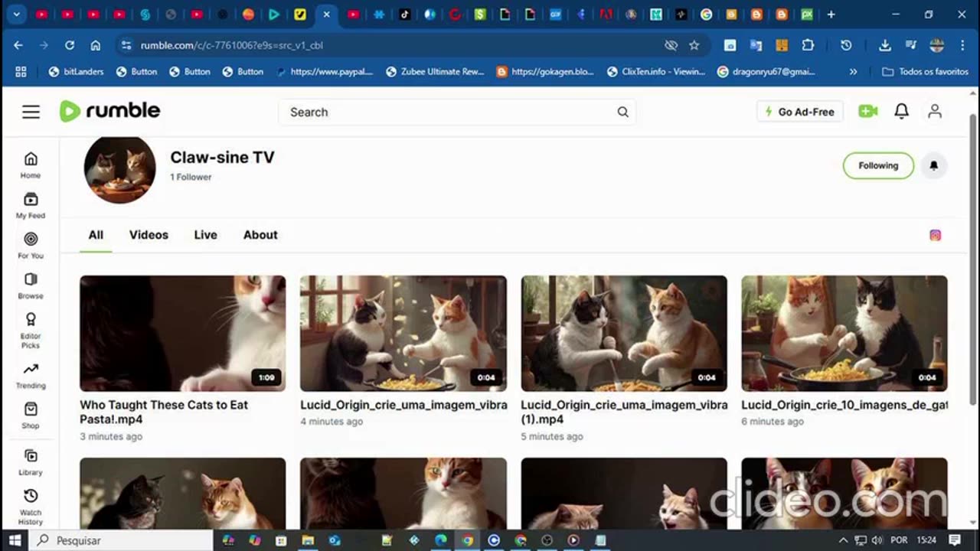Open Shop in sidebar
This screenshot has height=551, width=980.
pyautogui.click(x=31, y=416)
